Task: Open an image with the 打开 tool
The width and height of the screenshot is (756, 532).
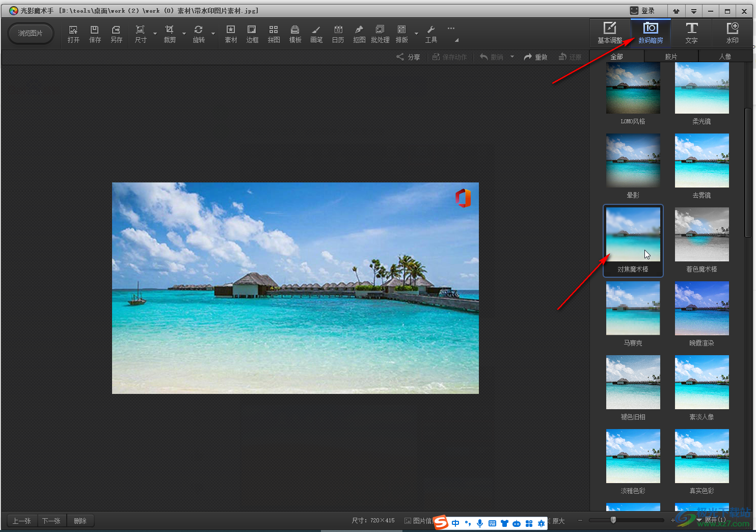Action: point(73,34)
